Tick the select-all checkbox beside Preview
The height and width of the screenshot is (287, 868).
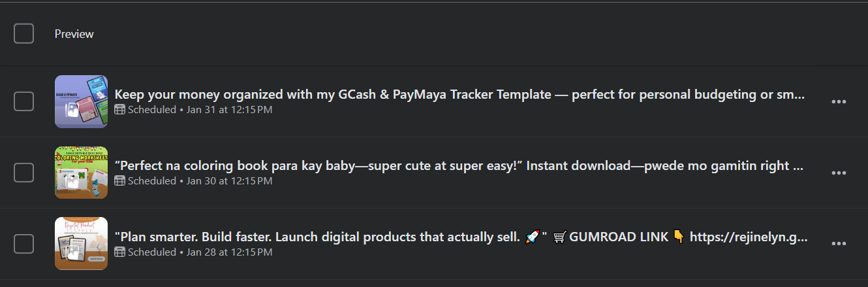coord(23,33)
